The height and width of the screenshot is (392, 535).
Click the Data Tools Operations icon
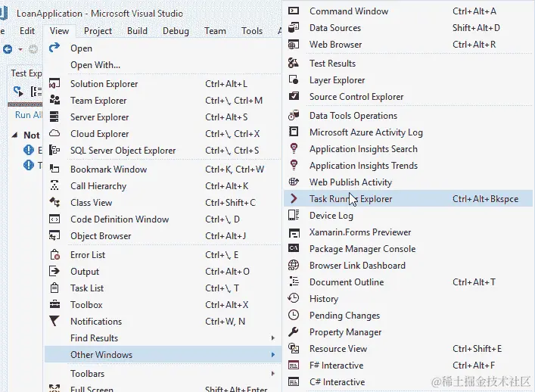(294, 115)
